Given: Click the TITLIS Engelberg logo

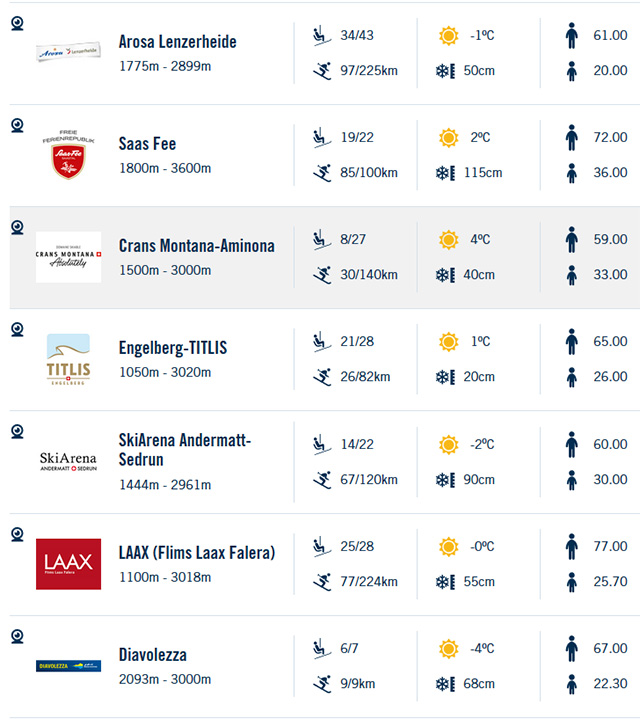Looking at the screenshot, I should pos(68,360).
